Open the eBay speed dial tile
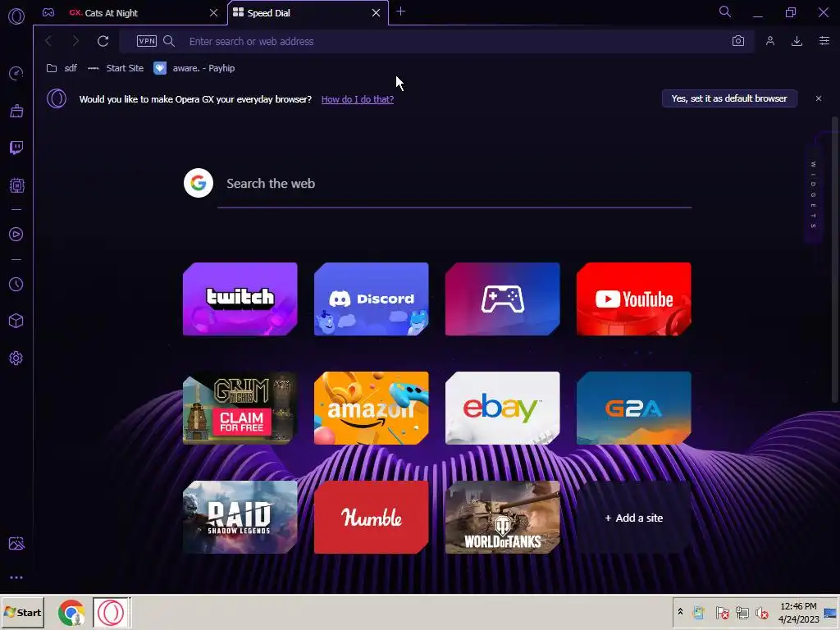This screenshot has height=630, width=840. [x=503, y=409]
